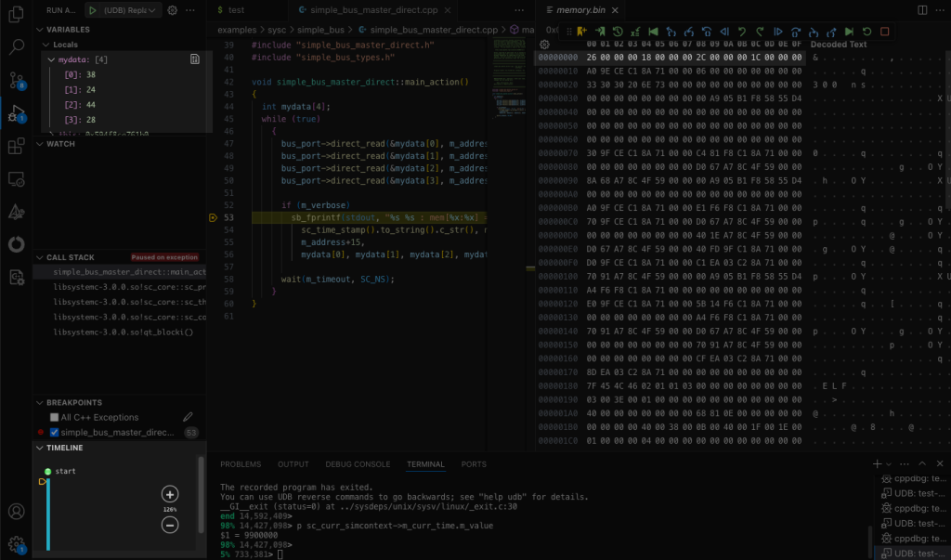The height and width of the screenshot is (560, 951).
Task: Open terminal panel more actions ellipsis
Action: [905, 463]
